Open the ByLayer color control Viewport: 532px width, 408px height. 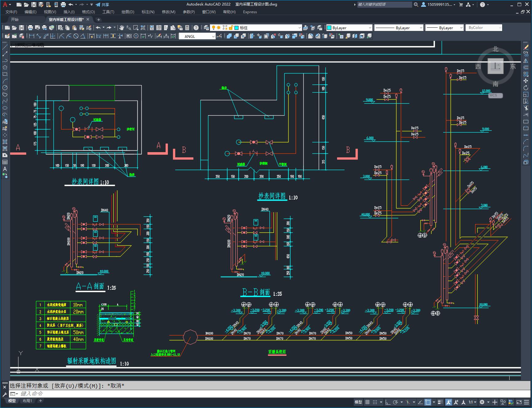[x=349, y=28]
